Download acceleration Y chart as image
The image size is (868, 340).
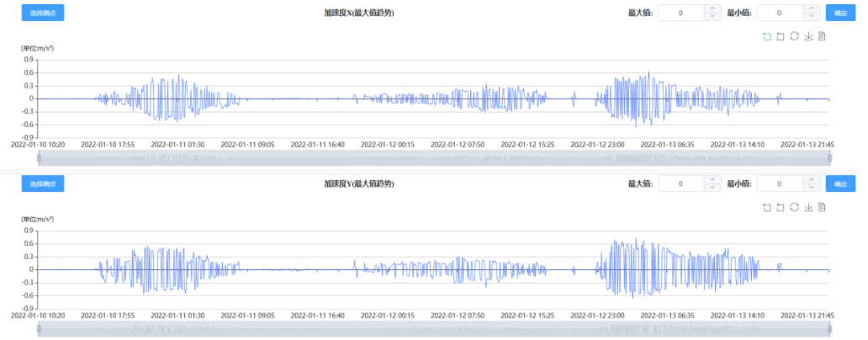coord(808,207)
